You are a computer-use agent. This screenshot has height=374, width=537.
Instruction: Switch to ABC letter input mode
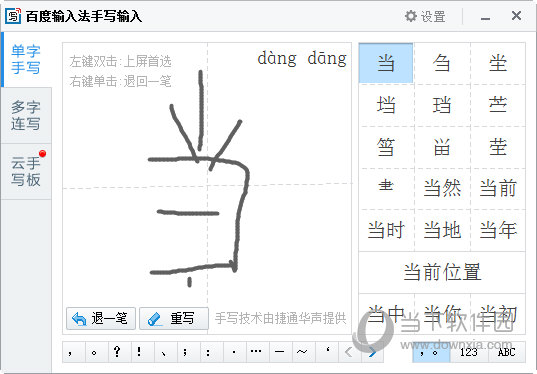click(506, 352)
